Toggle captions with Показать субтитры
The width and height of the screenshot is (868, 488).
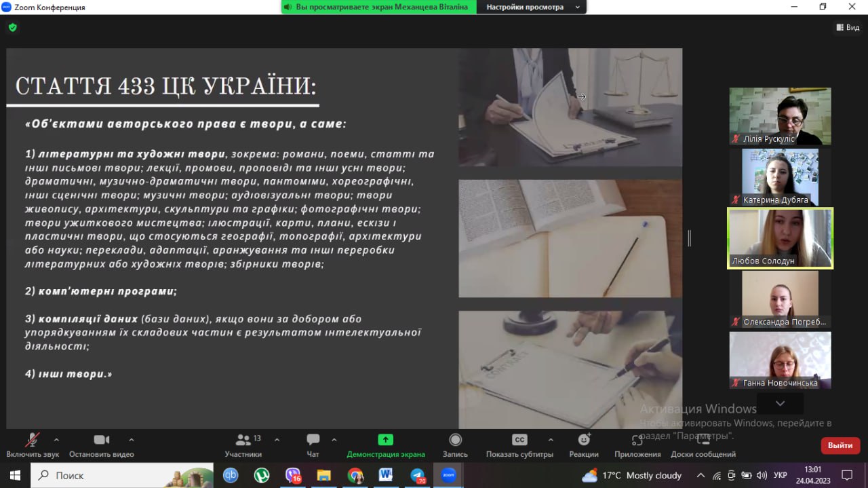[519, 440]
